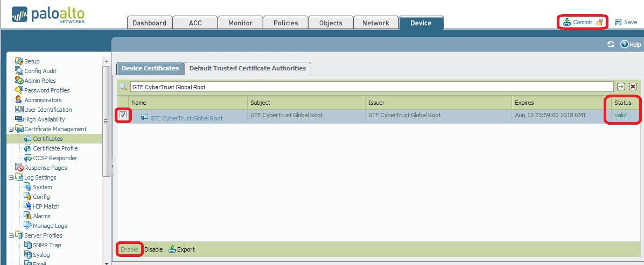Open the GTE CyberTrust Global Root certificate link
644x265 pixels.
pyautogui.click(x=186, y=118)
